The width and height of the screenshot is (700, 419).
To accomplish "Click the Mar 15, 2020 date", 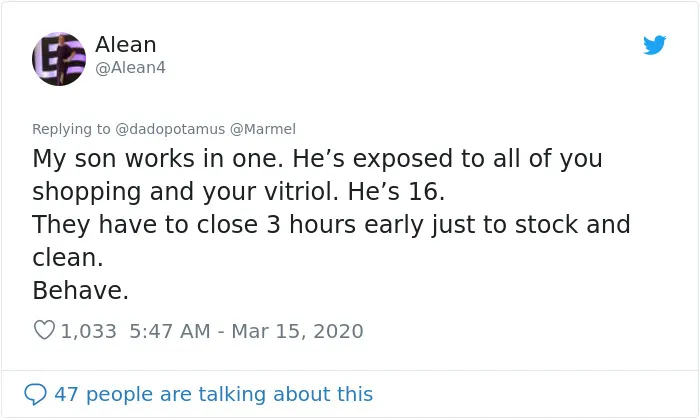I will tap(297, 331).
